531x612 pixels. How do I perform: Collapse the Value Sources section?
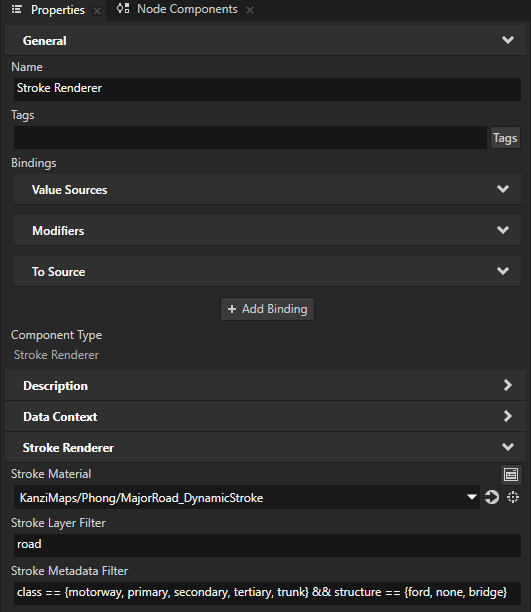click(503, 189)
